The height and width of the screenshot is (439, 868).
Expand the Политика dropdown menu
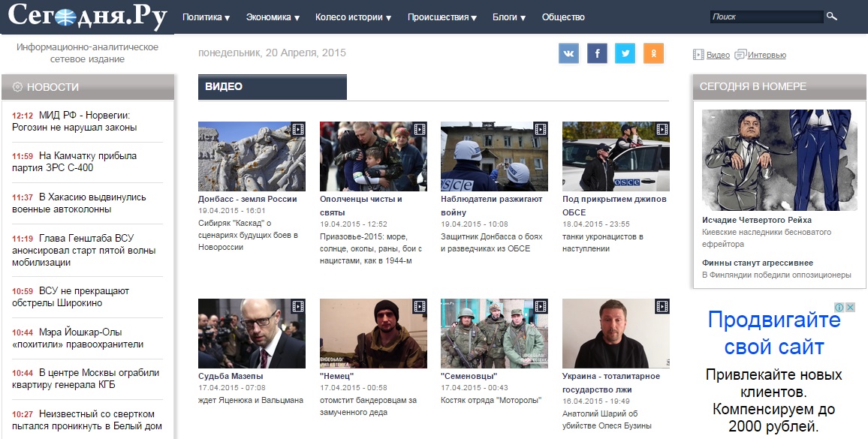coord(206,17)
